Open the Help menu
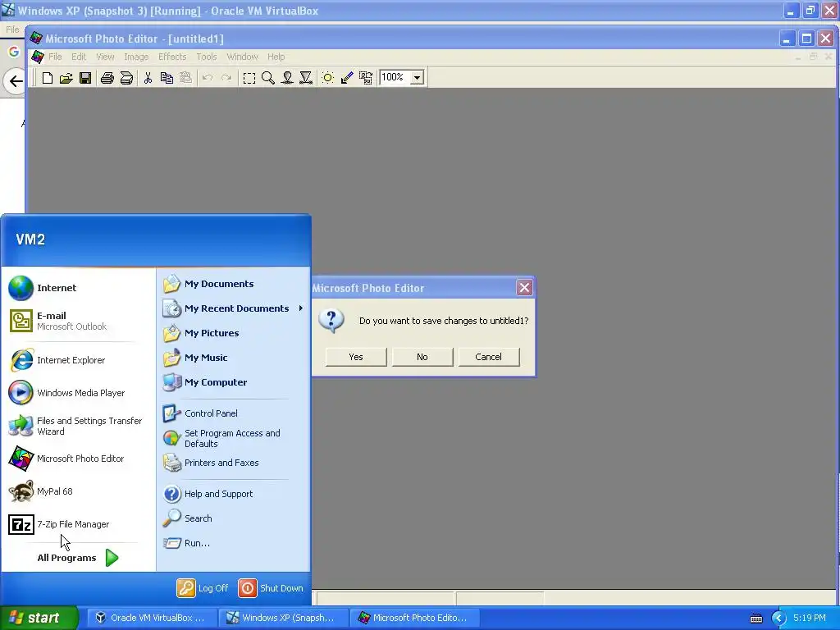 click(276, 57)
